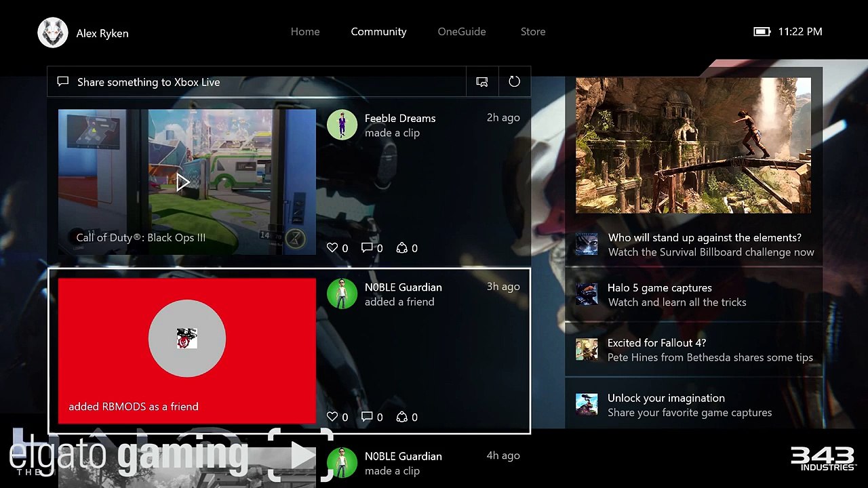Open N0BLE Guardian name on 4h ago clip post

click(x=403, y=456)
